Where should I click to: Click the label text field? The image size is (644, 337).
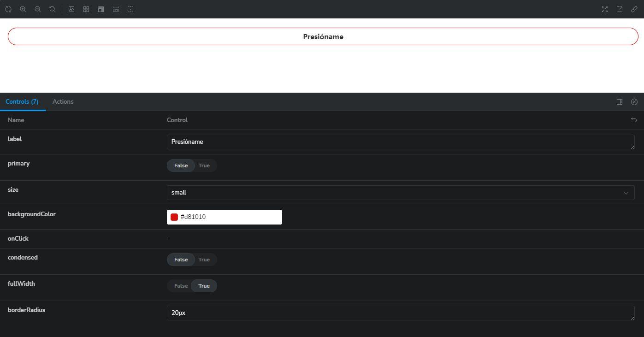(401, 142)
